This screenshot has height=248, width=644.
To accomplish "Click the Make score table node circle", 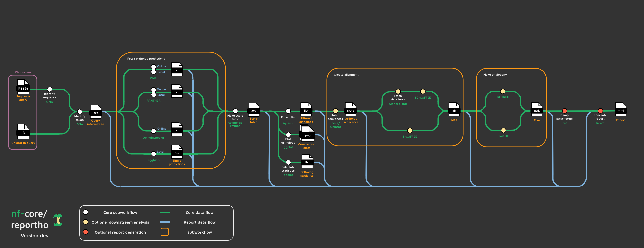I will point(235,111).
